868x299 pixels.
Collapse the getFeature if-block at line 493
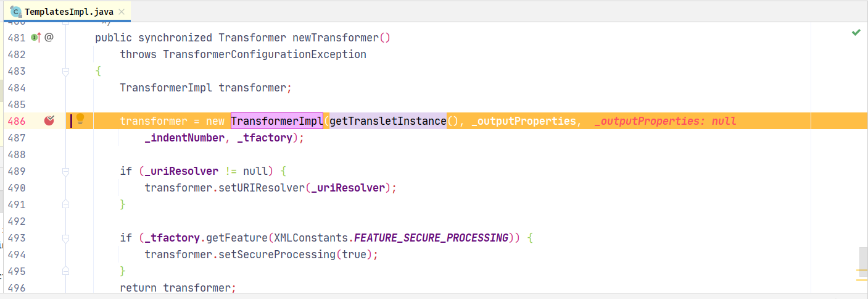pos(66,238)
